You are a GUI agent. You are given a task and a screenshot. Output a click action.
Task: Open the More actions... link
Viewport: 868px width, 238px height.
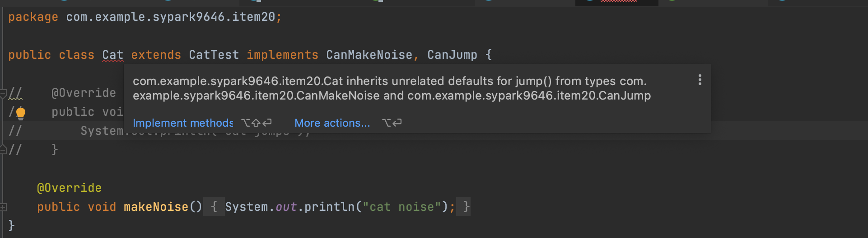332,123
